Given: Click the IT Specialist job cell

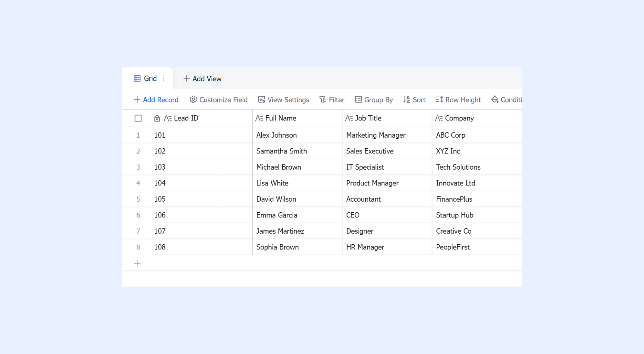Looking at the screenshot, I should click(x=387, y=167).
